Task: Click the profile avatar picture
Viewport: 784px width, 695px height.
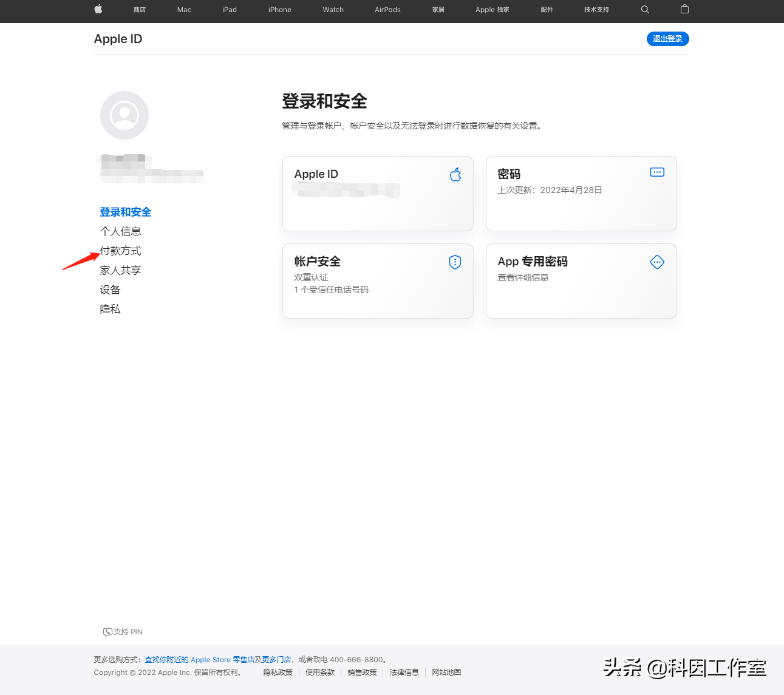Action: point(124,115)
